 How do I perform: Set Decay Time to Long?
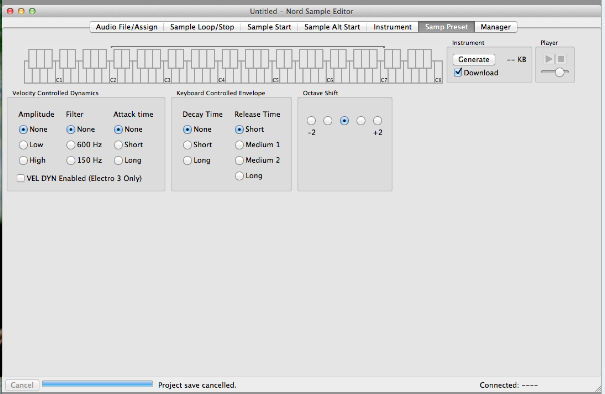coord(187,160)
